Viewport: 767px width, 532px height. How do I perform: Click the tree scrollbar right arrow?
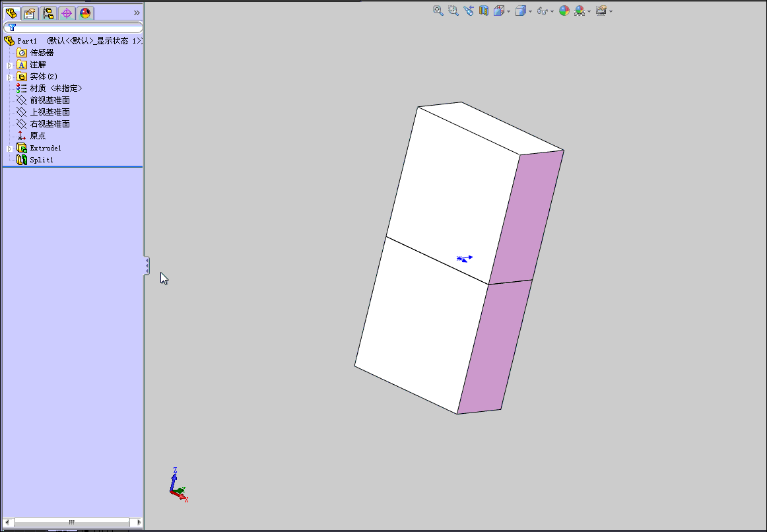pyautogui.click(x=139, y=522)
